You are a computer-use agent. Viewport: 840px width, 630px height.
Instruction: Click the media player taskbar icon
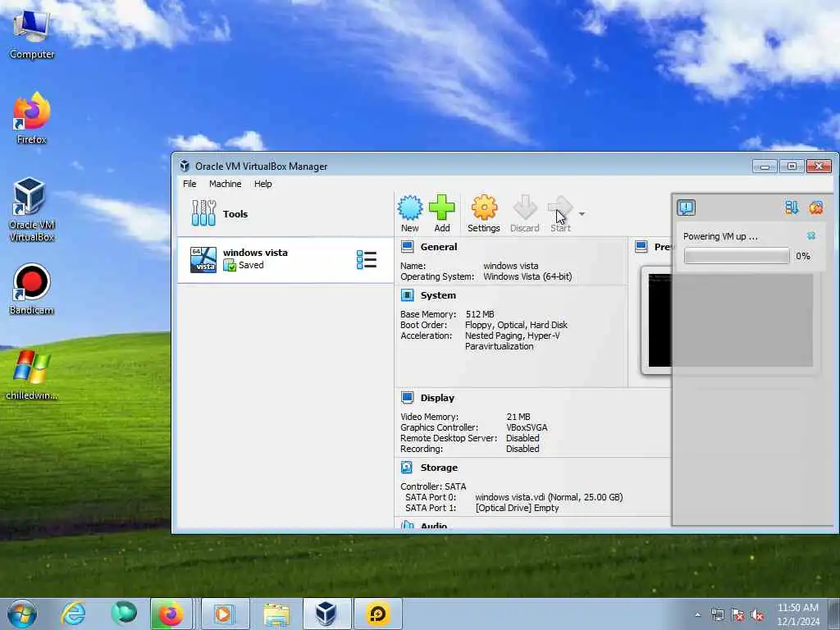225,614
